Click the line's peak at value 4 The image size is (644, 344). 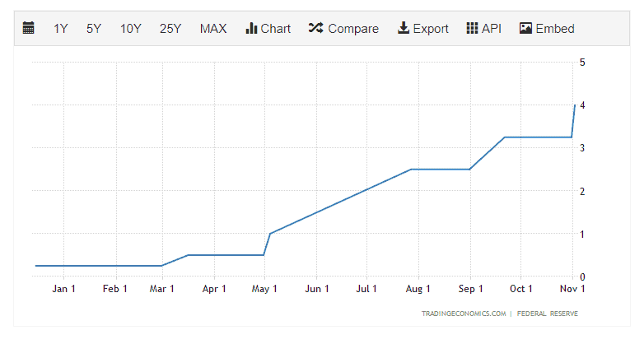575,105
